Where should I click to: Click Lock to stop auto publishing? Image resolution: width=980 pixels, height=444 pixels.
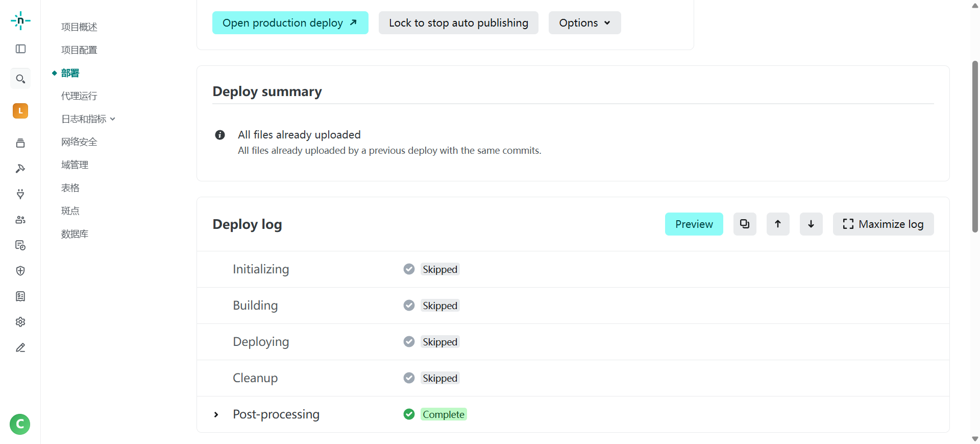458,22
